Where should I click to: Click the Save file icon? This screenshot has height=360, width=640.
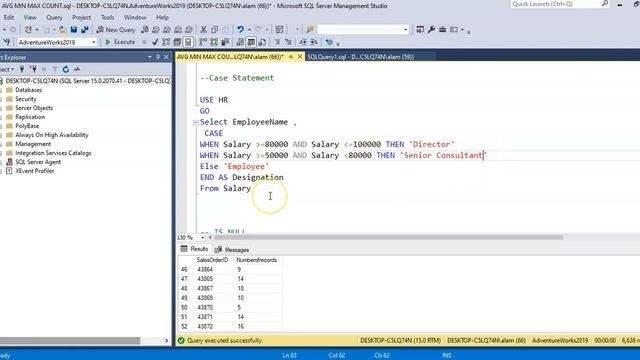click(x=74, y=29)
